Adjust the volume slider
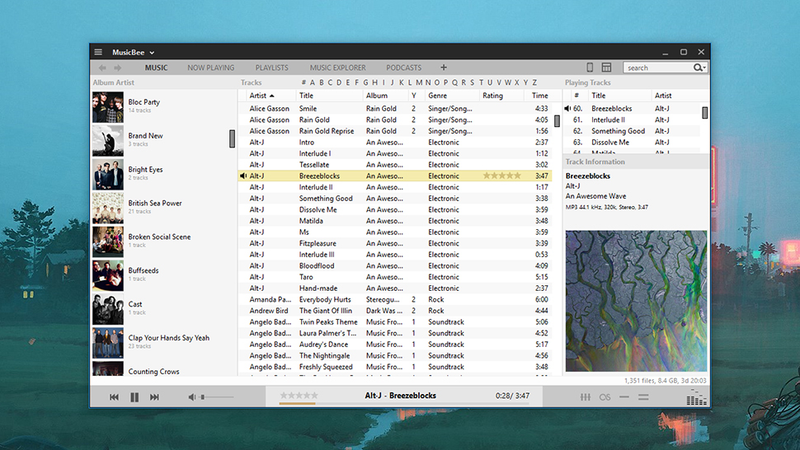 click(x=217, y=397)
